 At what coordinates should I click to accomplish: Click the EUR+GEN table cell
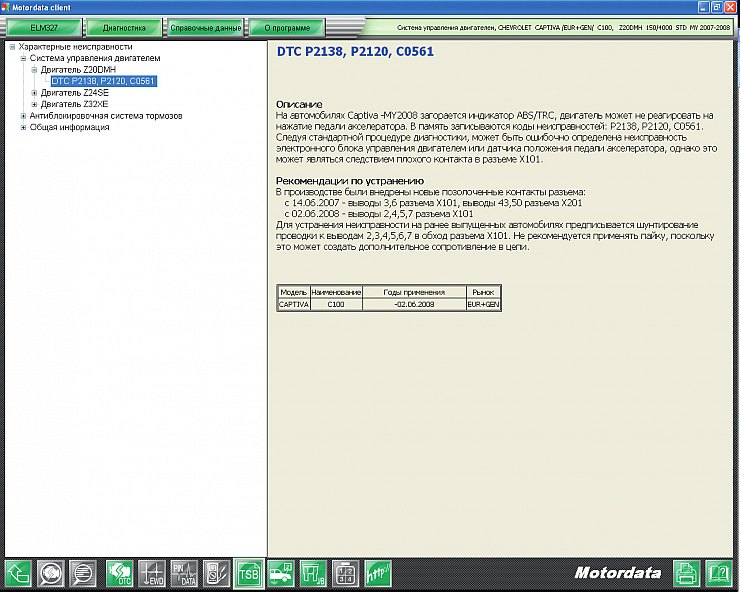[483, 304]
